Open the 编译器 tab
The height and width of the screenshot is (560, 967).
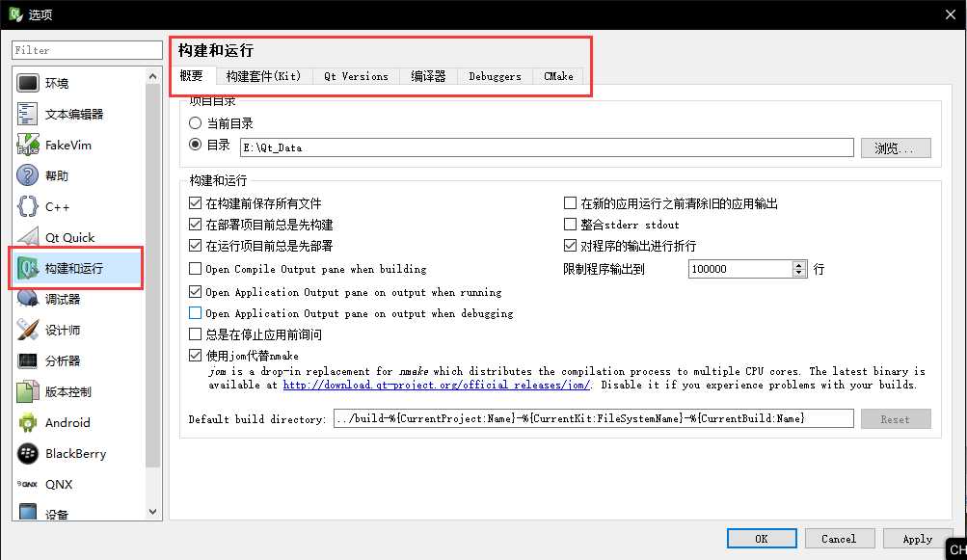428,76
